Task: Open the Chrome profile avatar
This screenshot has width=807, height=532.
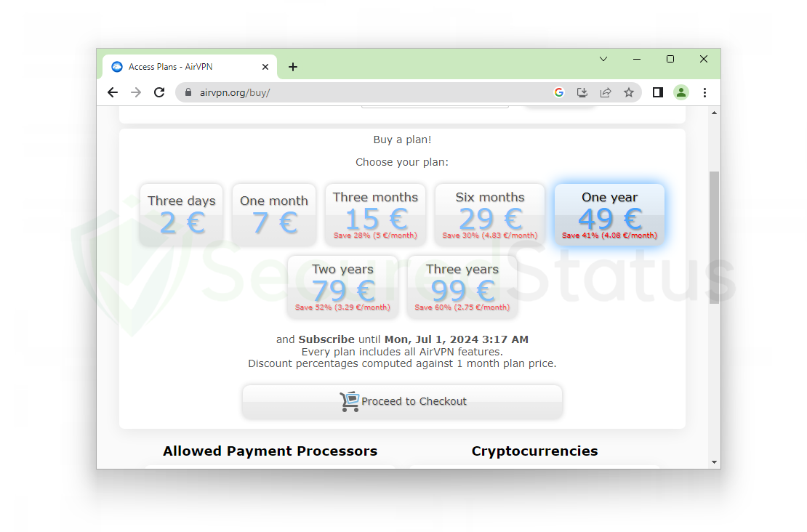Action: pos(681,92)
